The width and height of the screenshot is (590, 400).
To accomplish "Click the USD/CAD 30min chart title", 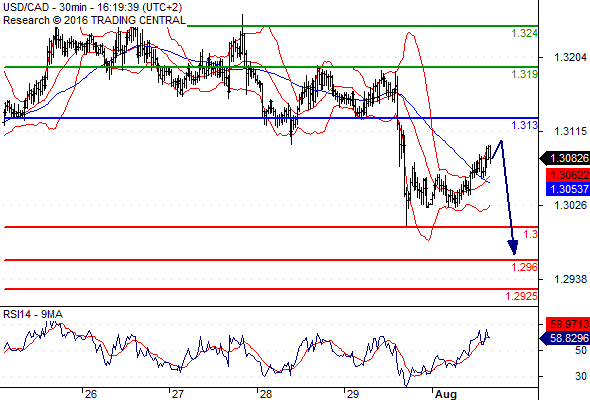I will 93,7.
